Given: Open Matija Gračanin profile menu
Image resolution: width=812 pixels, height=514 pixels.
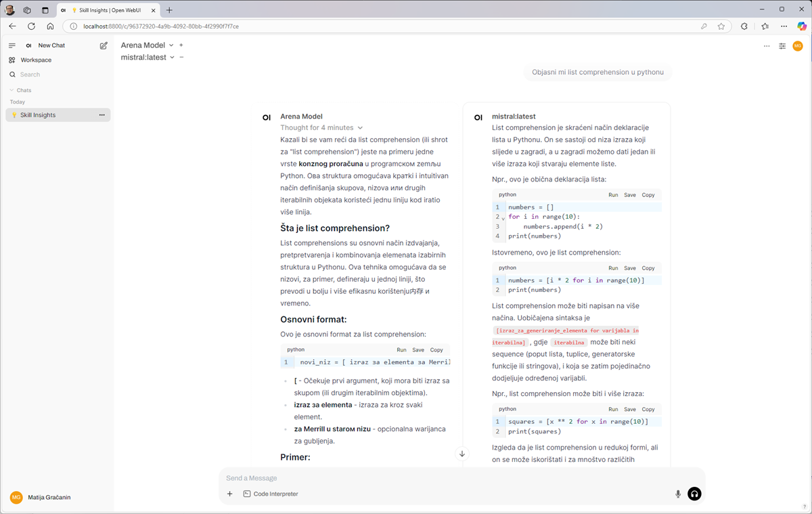Looking at the screenshot, I should [x=57, y=498].
